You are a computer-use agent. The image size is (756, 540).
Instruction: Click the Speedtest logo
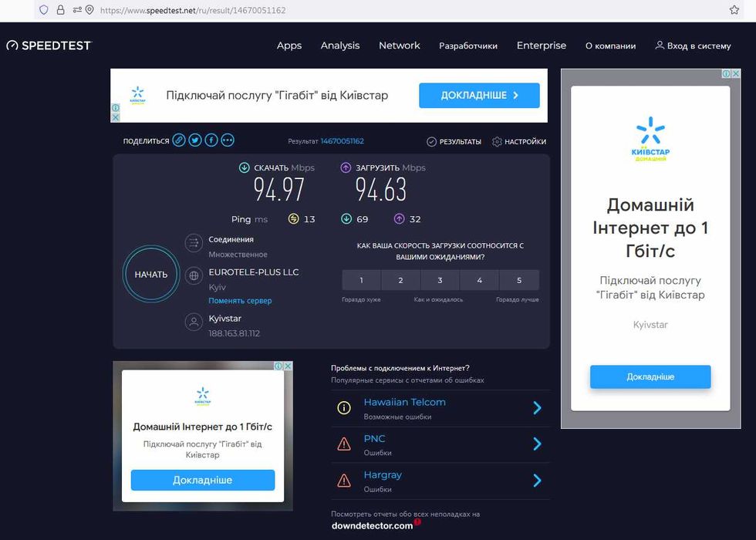pyautogui.click(x=49, y=46)
